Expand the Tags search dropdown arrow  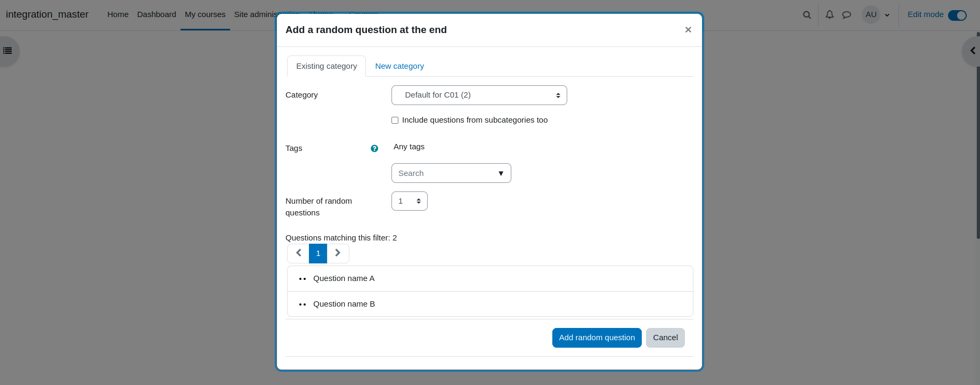tap(501, 173)
